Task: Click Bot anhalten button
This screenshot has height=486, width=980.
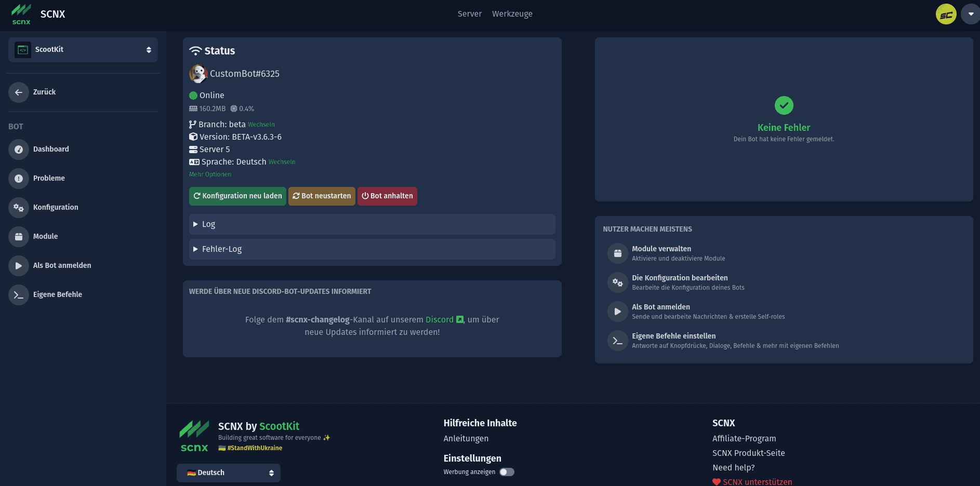Action: [387, 196]
